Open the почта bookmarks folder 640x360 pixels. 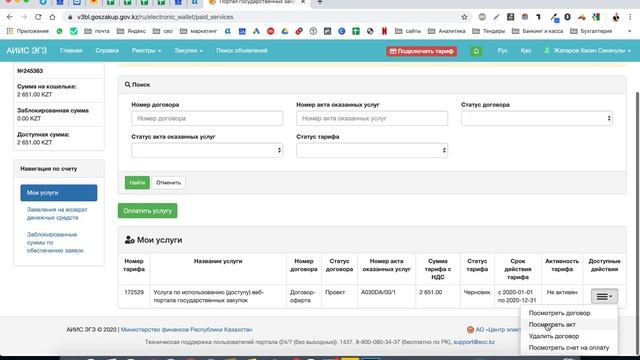tap(97, 31)
